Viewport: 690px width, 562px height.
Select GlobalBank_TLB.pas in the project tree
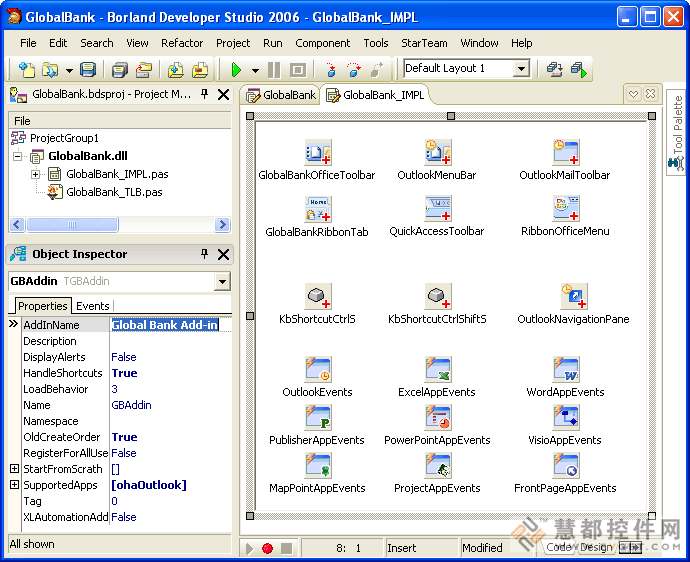[x=114, y=192]
